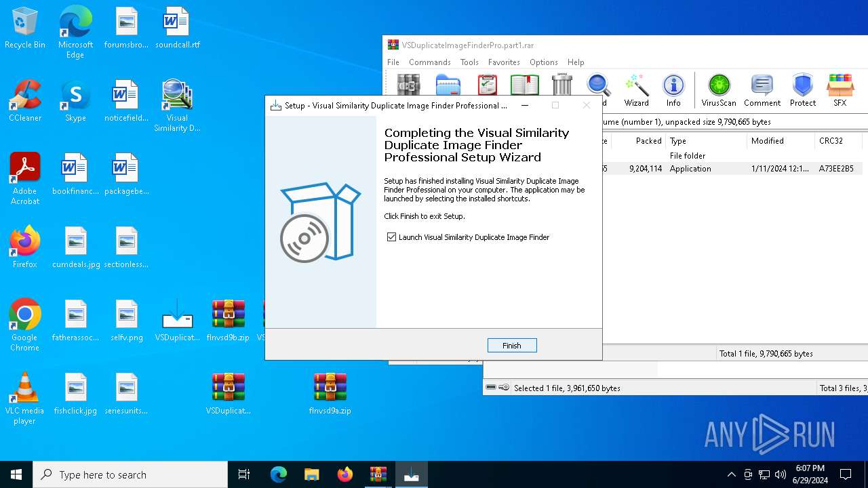The width and height of the screenshot is (868, 488).
Task: Open the WinRAR Options menu
Action: coord(544,62)
